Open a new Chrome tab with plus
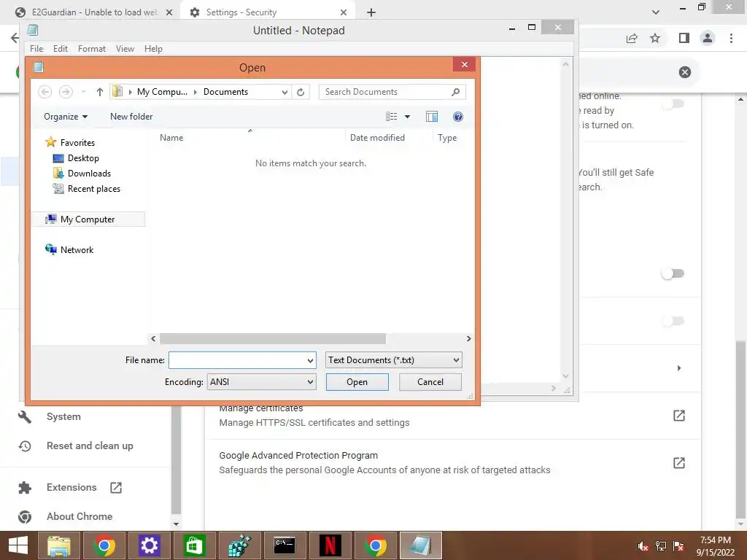Image resolution: width=747 pixels, height=560 pixels. [371, 12]
